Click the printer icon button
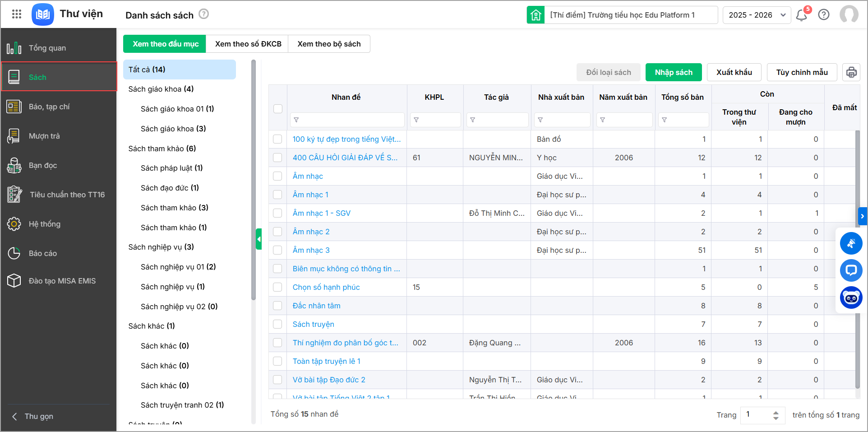This screenshot has height=432, width=868. click(851, 72)
